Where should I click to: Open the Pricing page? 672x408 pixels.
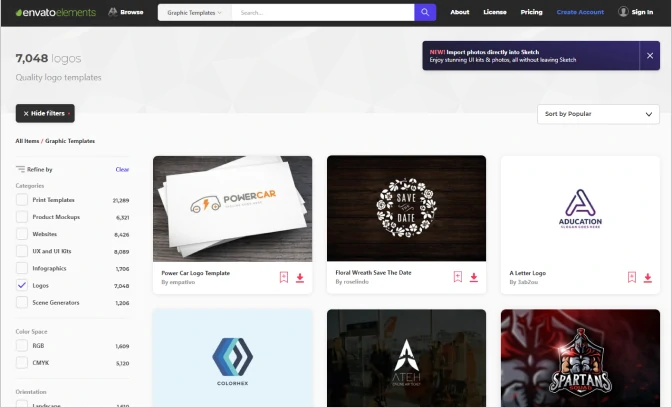[x=531, y=12]
